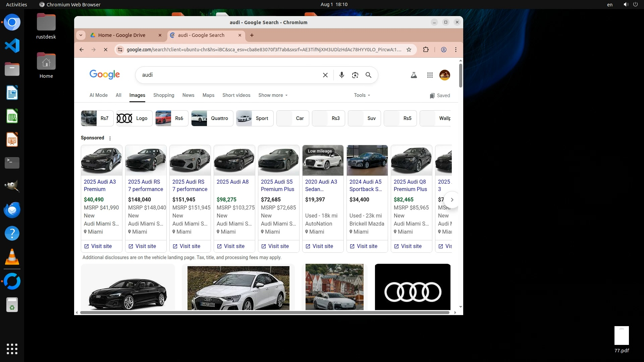Screen dimensions: 644x362
Task: Expand the Tools dropdown
Action: click(x=362, y=95)
